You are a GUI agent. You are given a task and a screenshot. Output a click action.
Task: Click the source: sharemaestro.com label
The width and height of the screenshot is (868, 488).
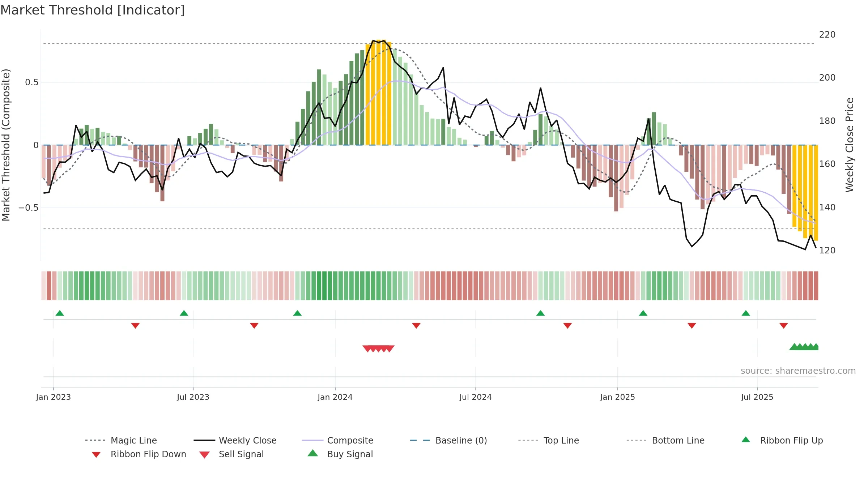tap(798, 371)
